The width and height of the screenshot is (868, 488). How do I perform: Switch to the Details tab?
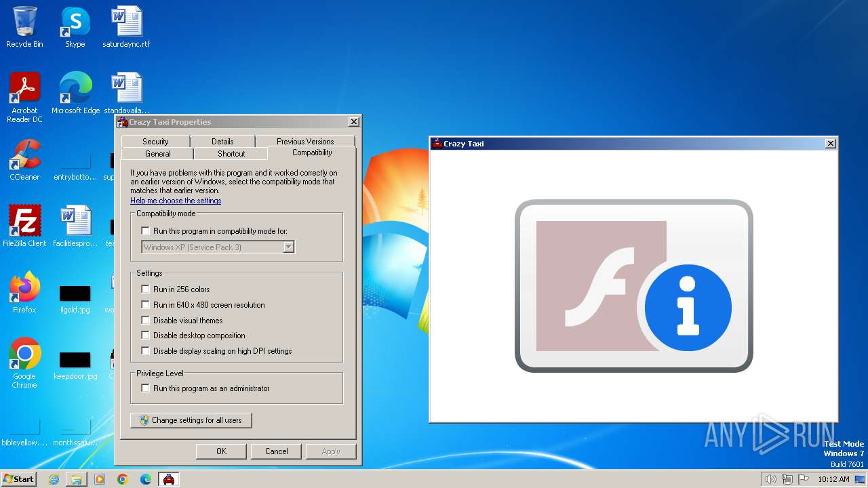coord(222,141)
